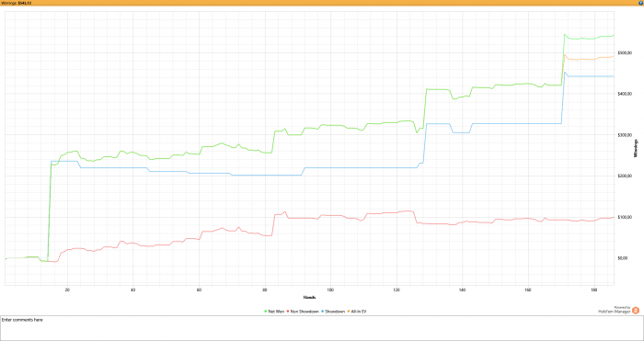Screen dimensions: 644x341
Task: Toggle the Non Showdown legend entry
Action: pos(303,312)
